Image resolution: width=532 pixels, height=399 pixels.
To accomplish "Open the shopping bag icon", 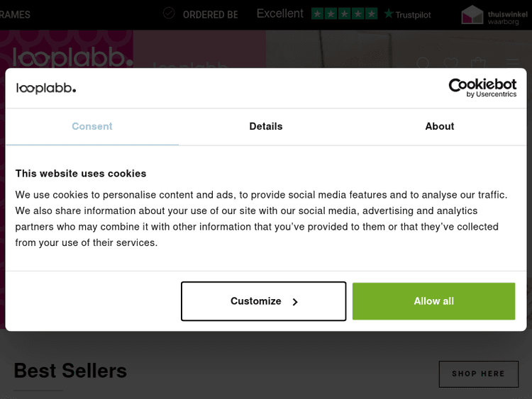I will coord(479,64).
